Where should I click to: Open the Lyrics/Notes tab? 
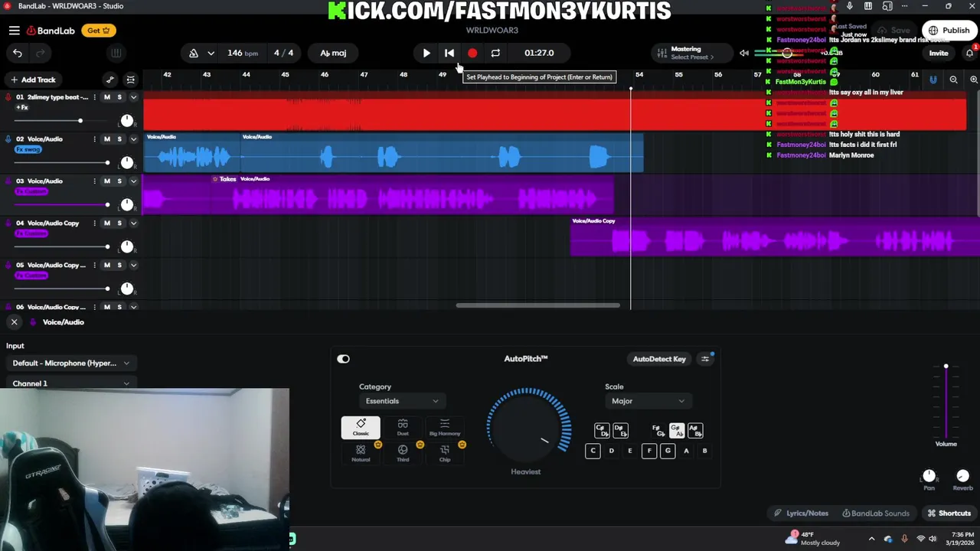(x=801, y=514)
